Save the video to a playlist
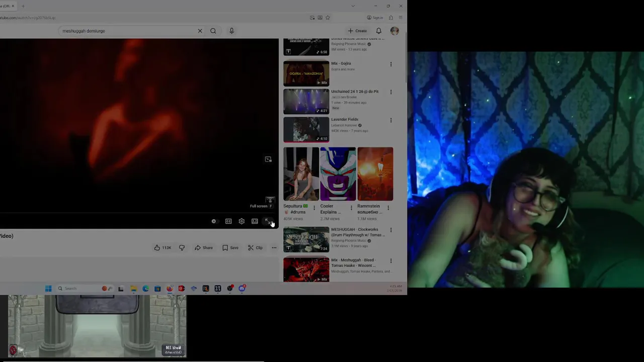This screenshot has width=644, height=362. click(x=230, y=247)
